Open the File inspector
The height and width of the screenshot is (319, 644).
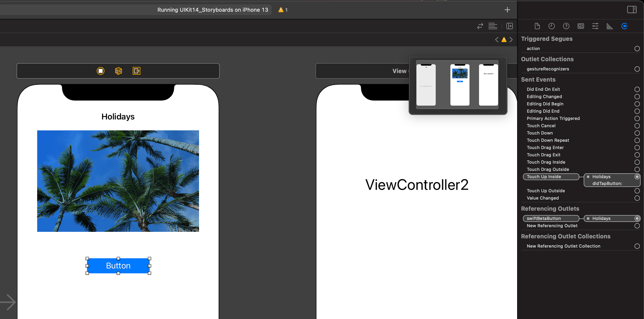point(537,26)
